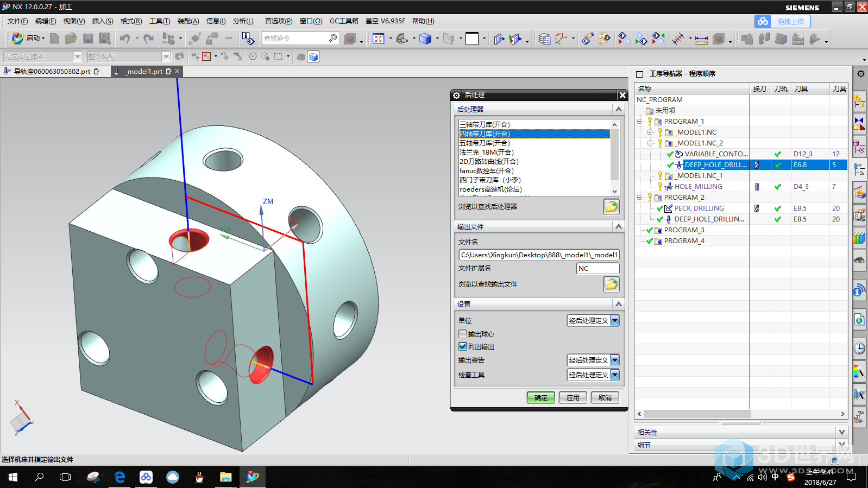This screenshot has height=488, width=868.
Task: Open the 帮助(H) menu
Action: click(x=423, y=21)
